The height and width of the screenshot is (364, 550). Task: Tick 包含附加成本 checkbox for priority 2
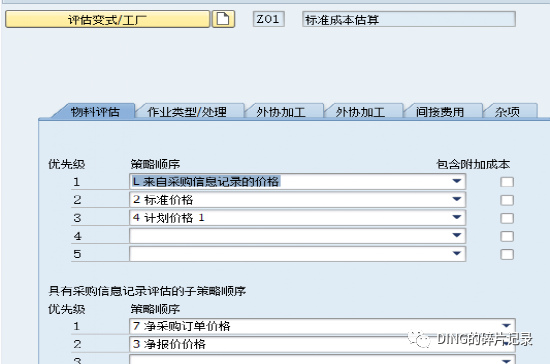point(507,200)
